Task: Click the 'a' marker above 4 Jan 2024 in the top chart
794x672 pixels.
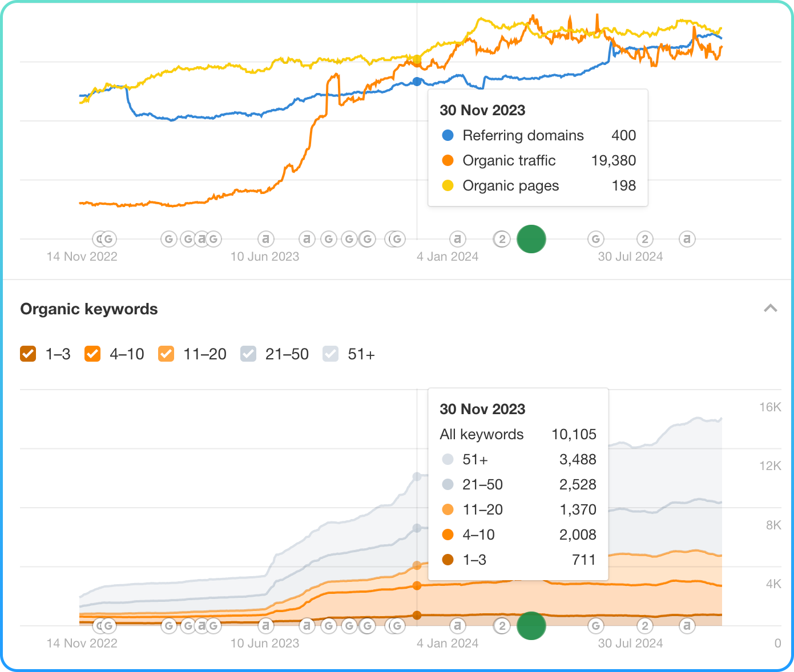Action: (x=457, y=239)
